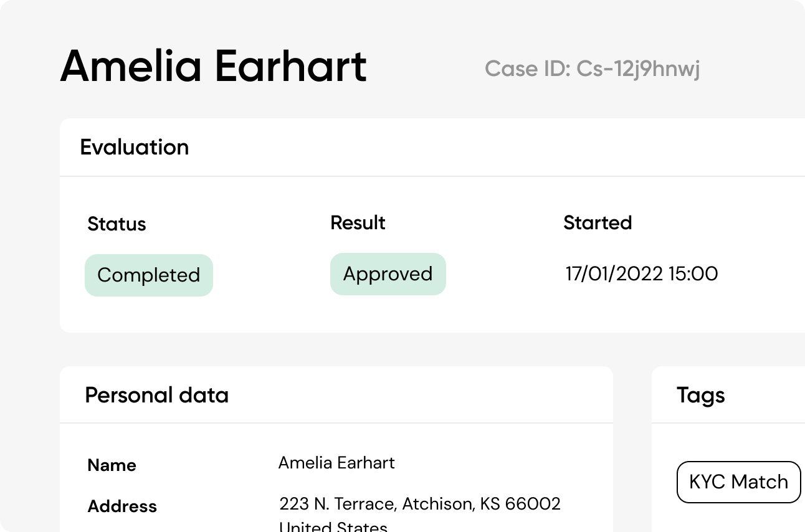The width and height of the screenshot is (805, 532).
Task: Click the United States country line
Action: 333,526
